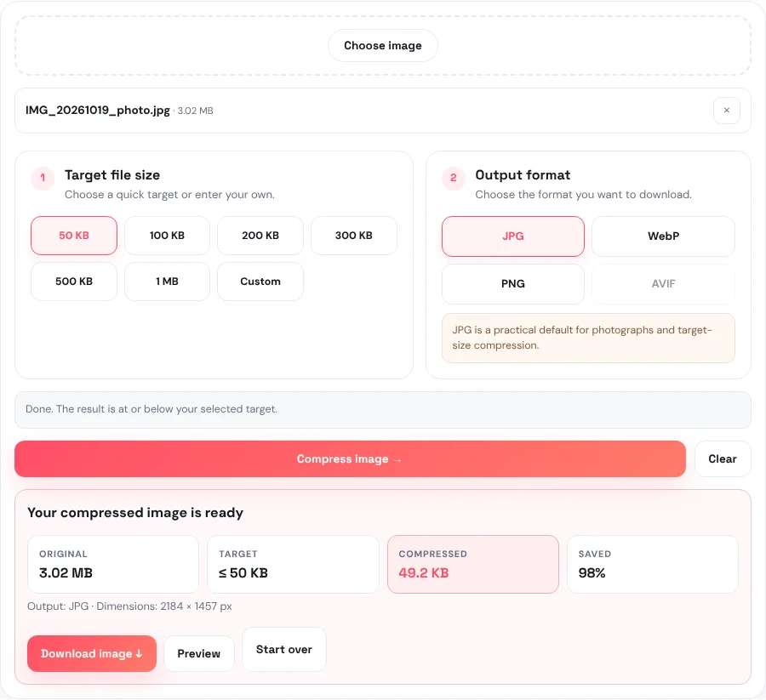
Task: Remove the uploaded file with the × icon
Action: [727, 111]
